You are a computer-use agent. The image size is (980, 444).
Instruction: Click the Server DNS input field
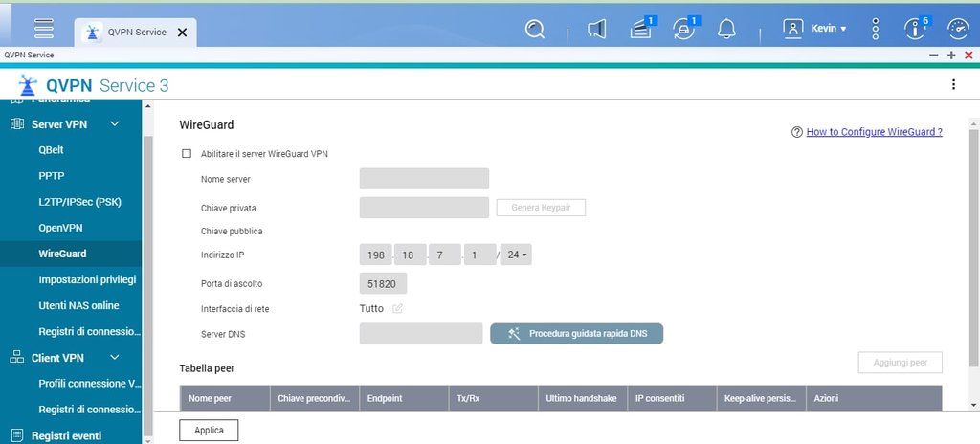421,334
